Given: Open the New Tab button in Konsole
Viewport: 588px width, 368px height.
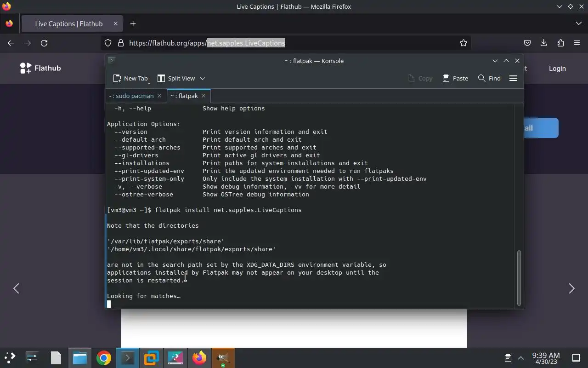Looking at the screenshot, I should pyautogui.click(x=130, y=78).
